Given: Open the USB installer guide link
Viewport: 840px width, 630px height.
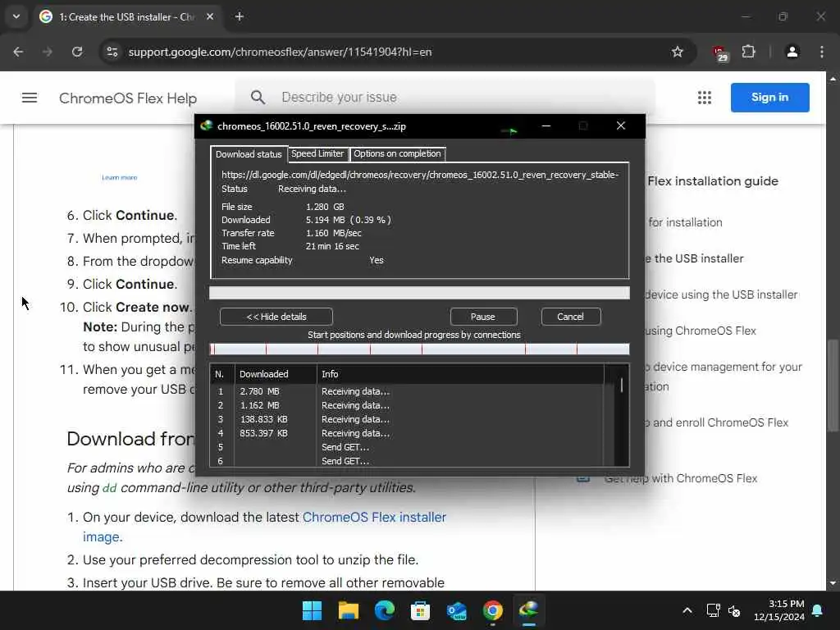Looking at the screenshot, I should pyautogui.click(x=694, y=258).
